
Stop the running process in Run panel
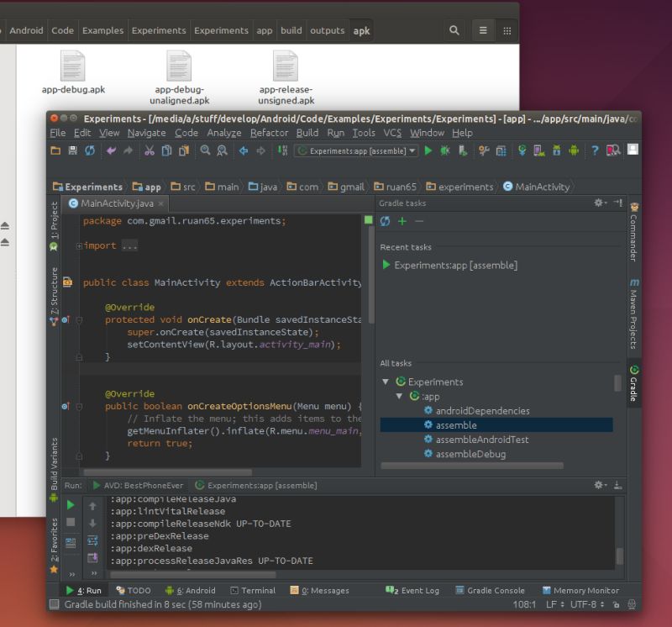coord(71,522)
